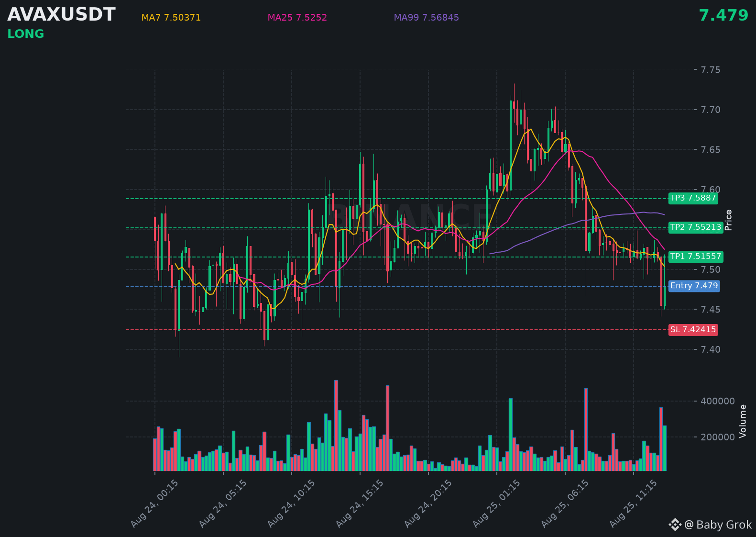This screenshot has width=756, height=537.
Task: Select the TP3 7.5887 target tag
Action: coord(693,198)
